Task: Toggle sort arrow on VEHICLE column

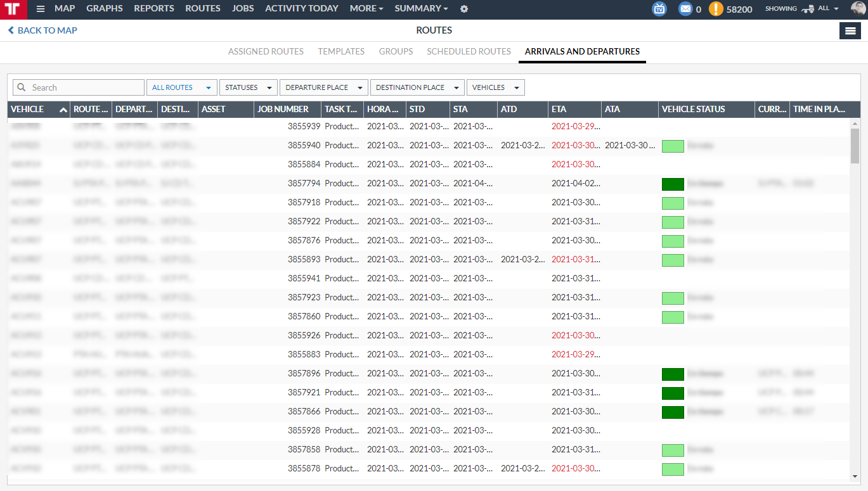Action: (x=63, y=110)
